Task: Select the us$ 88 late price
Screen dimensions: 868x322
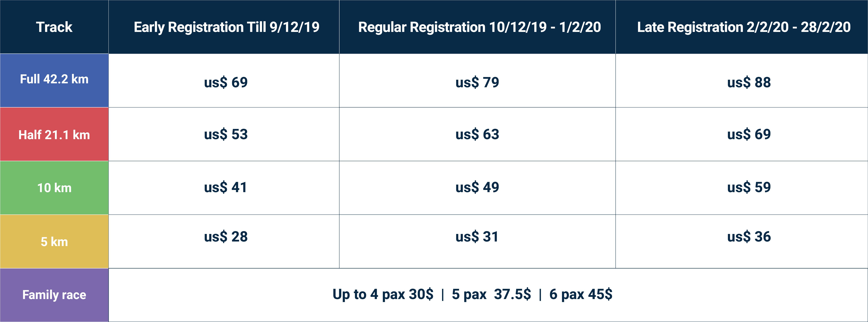Action: pos(749,82)
